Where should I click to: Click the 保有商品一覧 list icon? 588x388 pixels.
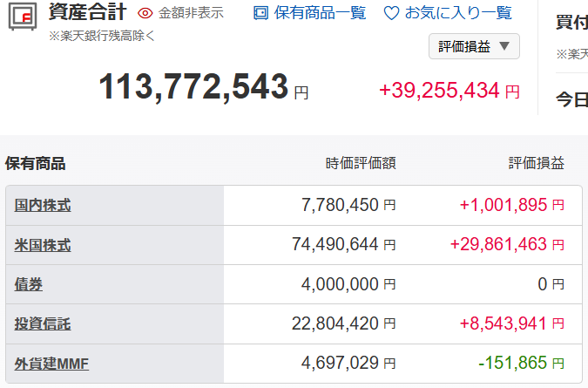tap(261, 13)
